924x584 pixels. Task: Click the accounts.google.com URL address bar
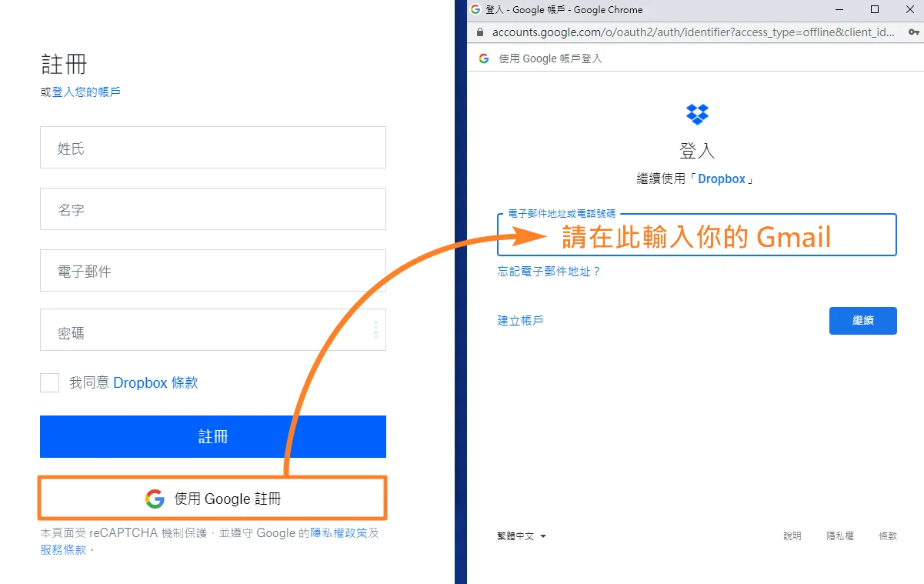pyautogui.click(x=692, y=32)
